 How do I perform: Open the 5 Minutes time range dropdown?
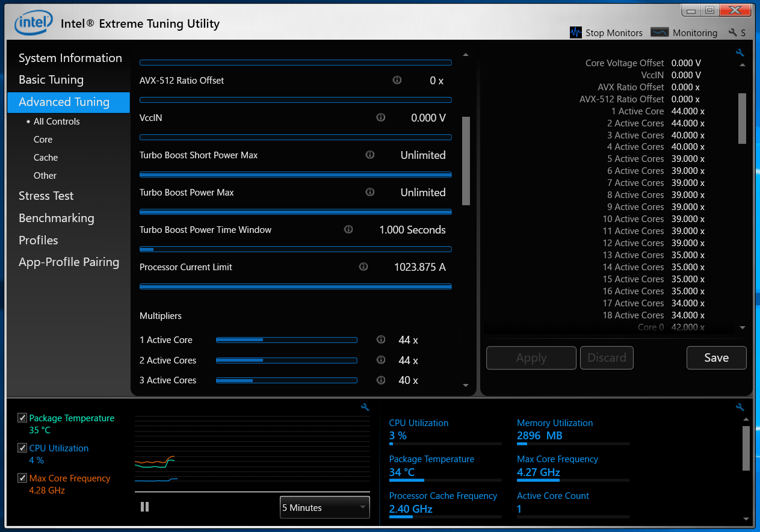tap(324, 507)
